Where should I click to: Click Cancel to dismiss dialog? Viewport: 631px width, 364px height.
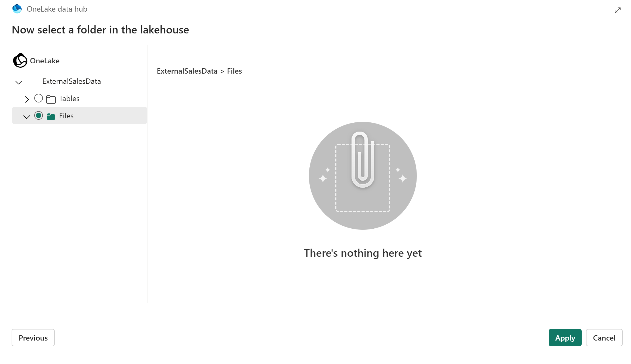tap(605, 338)
